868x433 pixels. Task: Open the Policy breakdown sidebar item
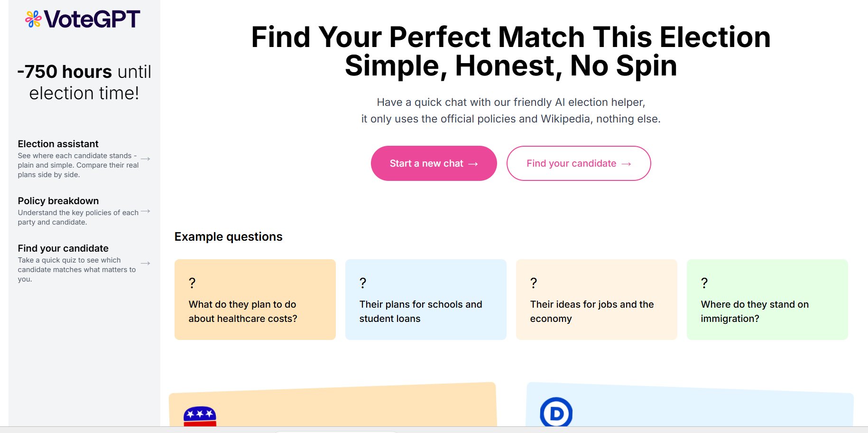click(x=84, y=211)
